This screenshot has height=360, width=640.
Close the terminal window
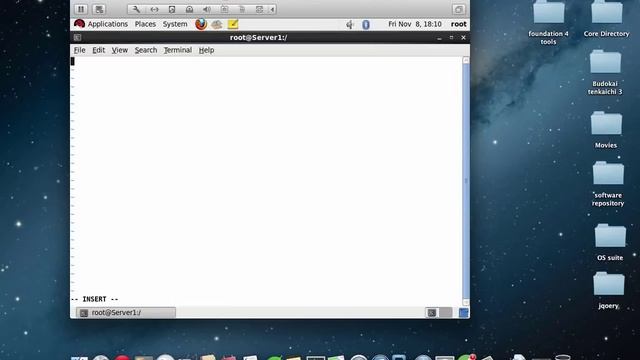point(463,38)
